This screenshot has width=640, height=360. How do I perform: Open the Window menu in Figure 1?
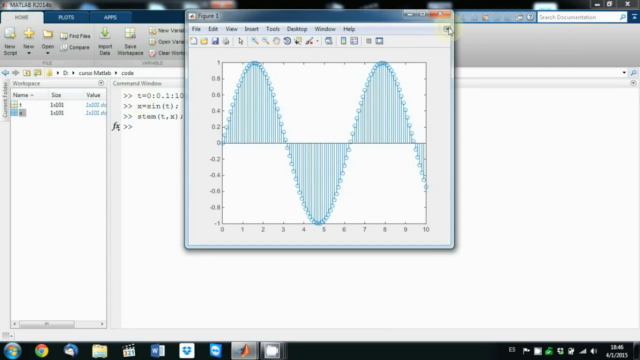pos(325,29)
